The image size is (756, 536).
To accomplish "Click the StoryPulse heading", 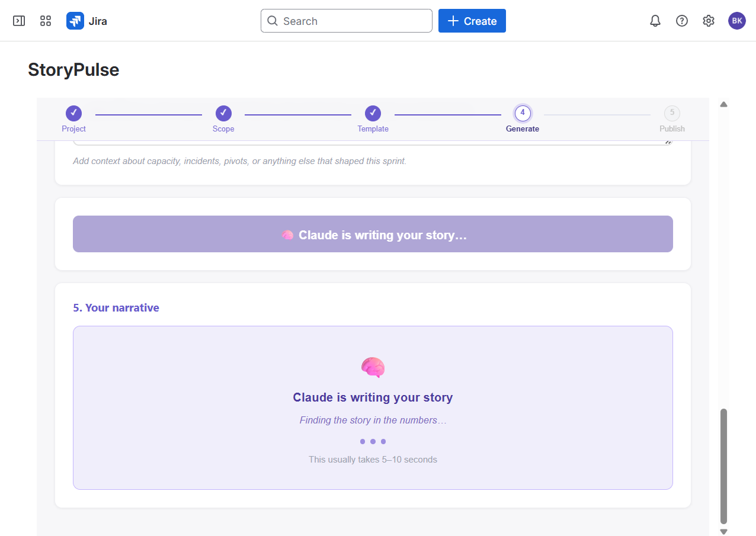I will tap(73, 70).
